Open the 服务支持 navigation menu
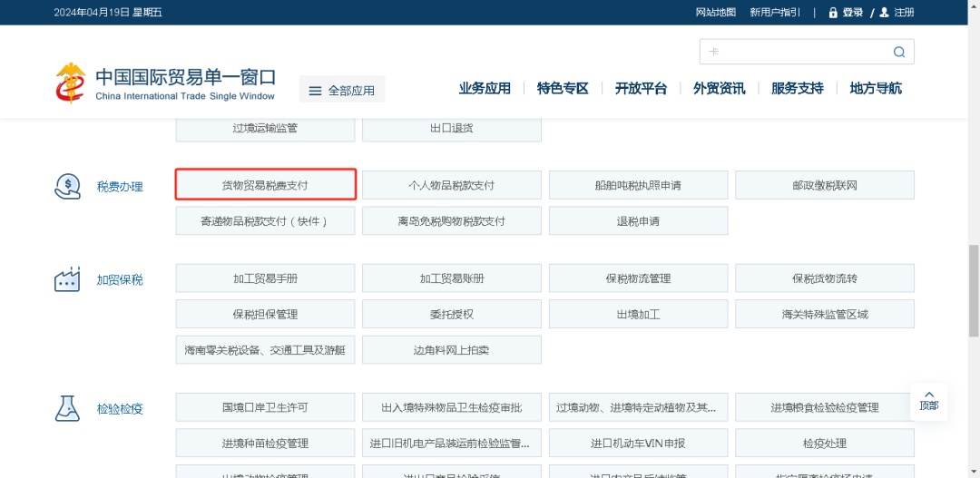Viewport: 980px width, 478px height. [x=797, y=88]
